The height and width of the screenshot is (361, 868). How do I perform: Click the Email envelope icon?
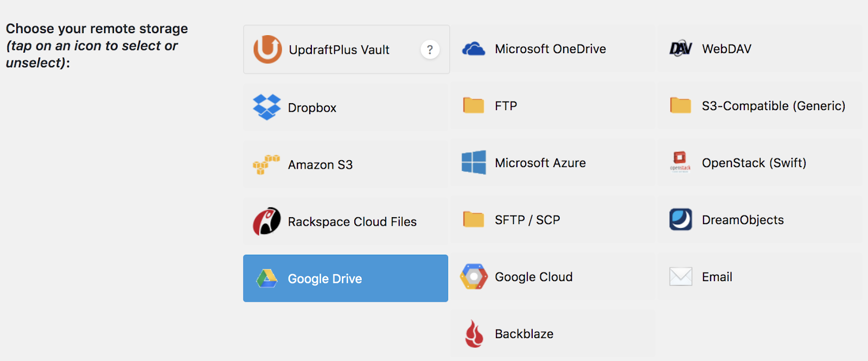[x=680, y=276]
